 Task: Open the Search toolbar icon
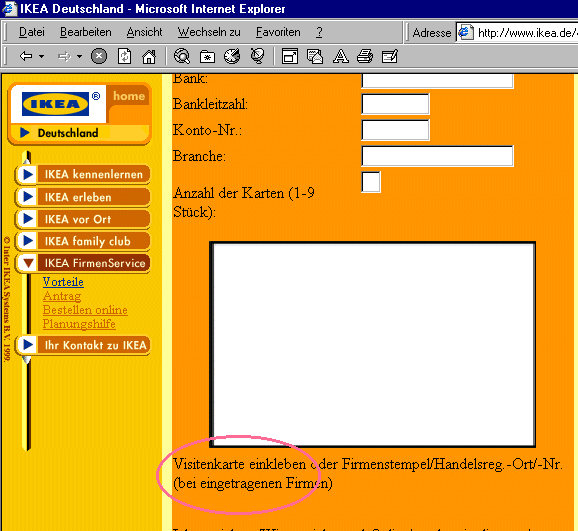(x=182, y=56)
